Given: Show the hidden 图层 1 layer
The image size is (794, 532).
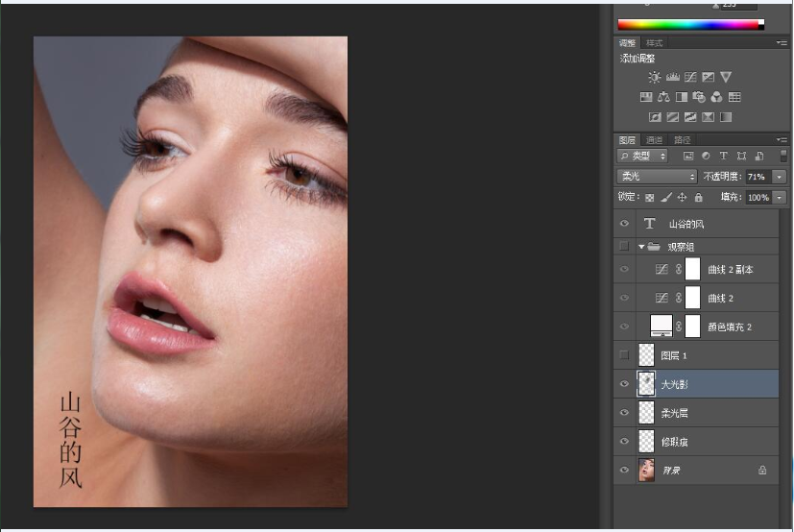Looking at the screenshot, I should (x=624, y=355).
